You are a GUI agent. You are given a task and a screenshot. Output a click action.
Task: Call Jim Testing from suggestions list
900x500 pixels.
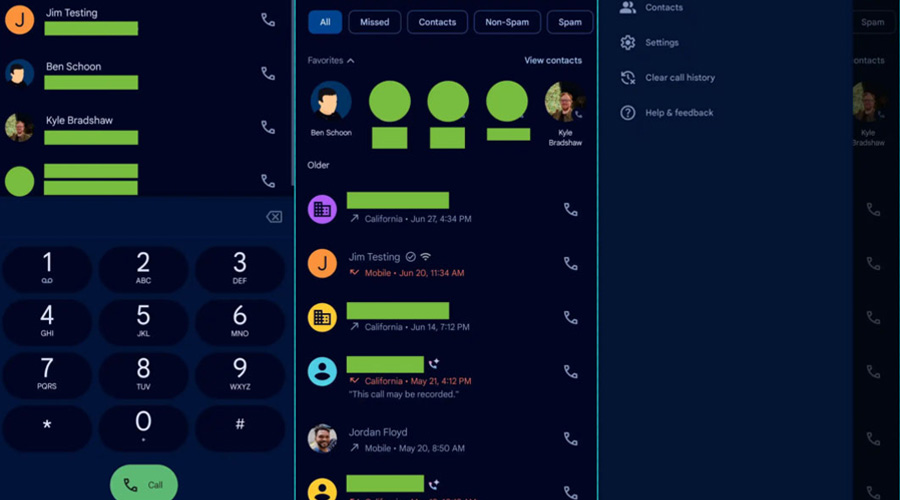pos(267,20)
